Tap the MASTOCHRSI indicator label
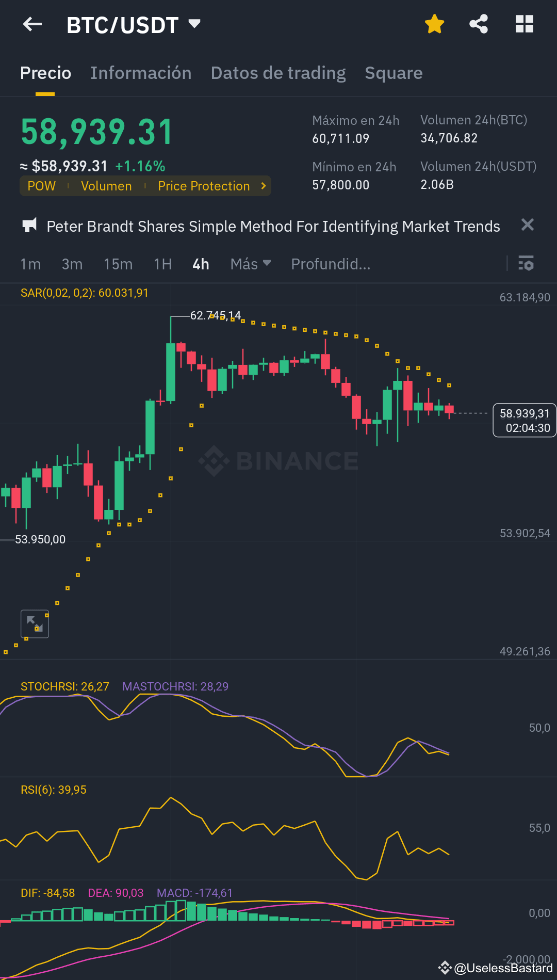 pos(175,686)
